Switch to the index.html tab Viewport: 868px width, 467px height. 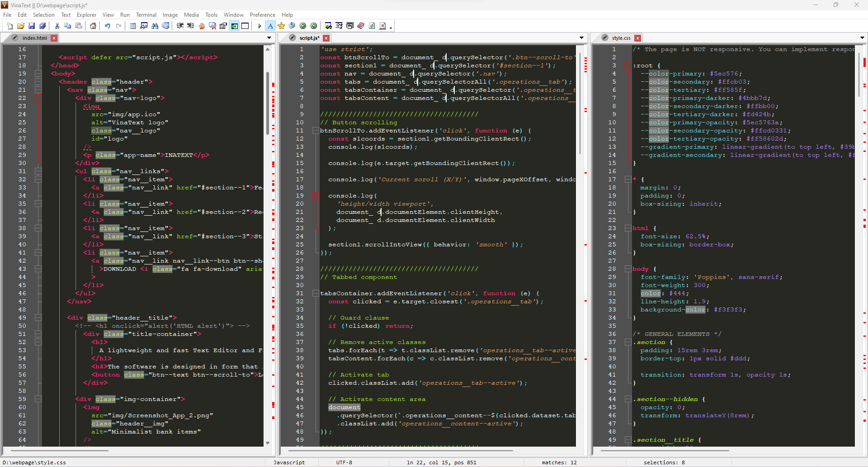tap(34, 38)
